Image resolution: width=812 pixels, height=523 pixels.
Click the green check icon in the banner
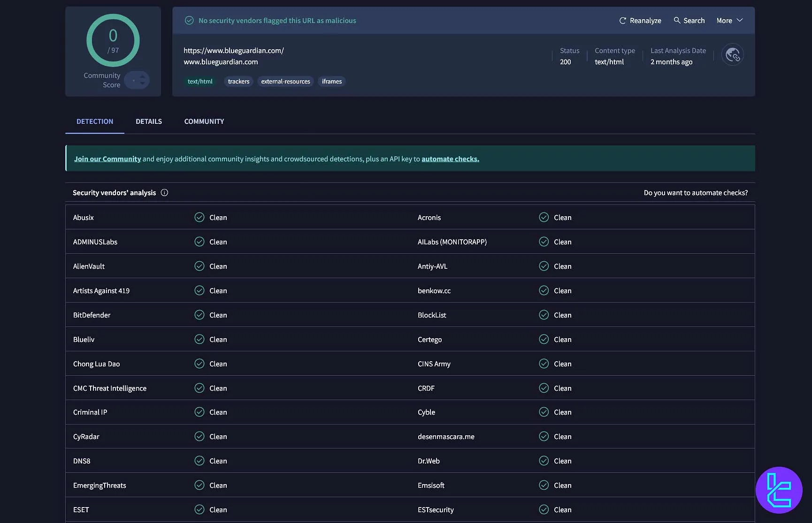pyautogui.click(x=189, y=20)
